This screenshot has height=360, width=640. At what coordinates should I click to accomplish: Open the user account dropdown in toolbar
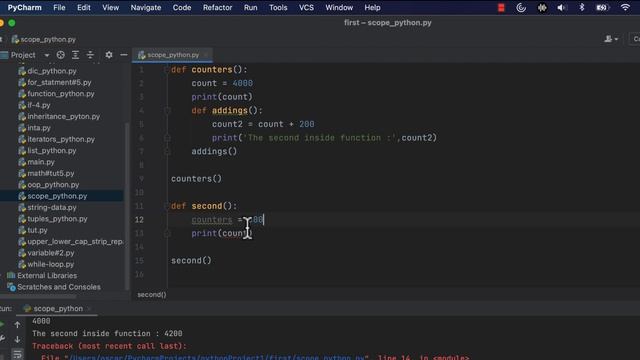coord(611,39)
